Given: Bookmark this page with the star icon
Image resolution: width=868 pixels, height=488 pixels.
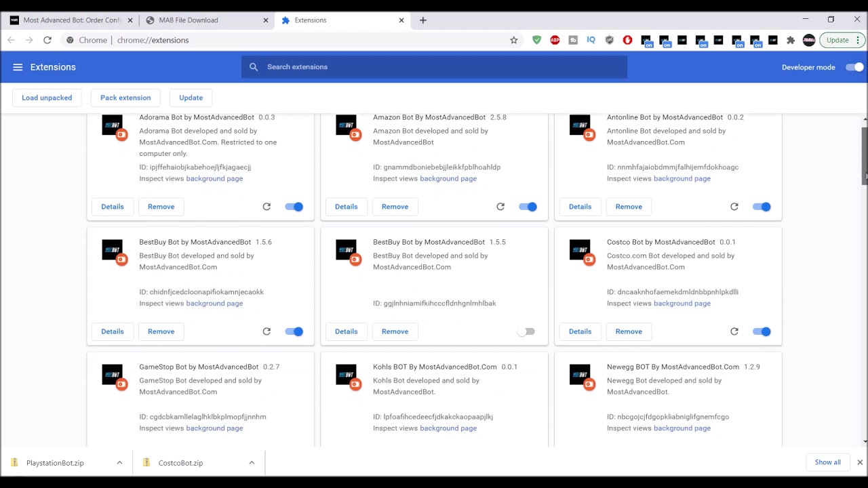Looking at the screenshot, I should point(514,40).
